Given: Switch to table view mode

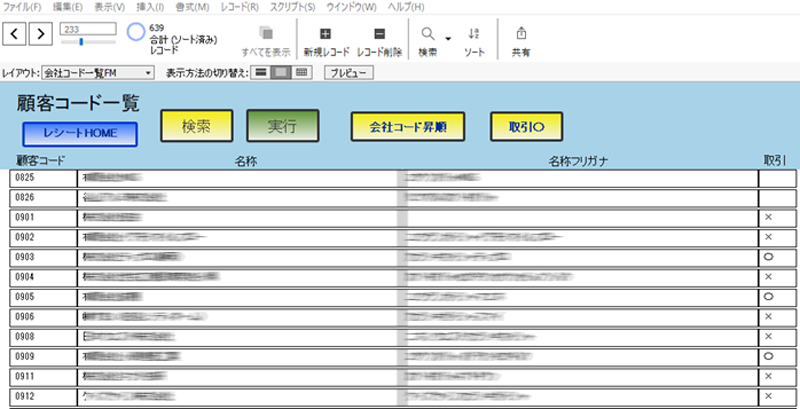Looking at the screenshot, I should pyautogui.click(x=302, y=73).
